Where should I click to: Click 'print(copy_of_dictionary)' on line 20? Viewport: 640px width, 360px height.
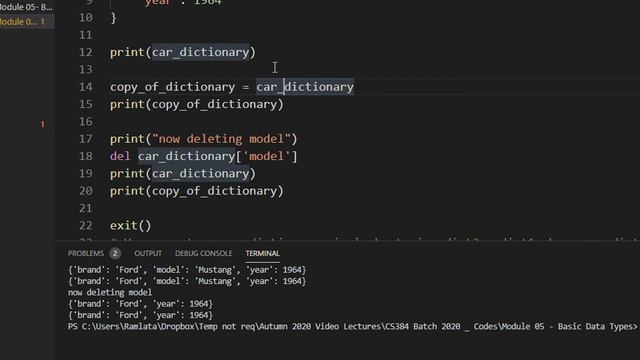pyautogui.click(x=197, y=191)
